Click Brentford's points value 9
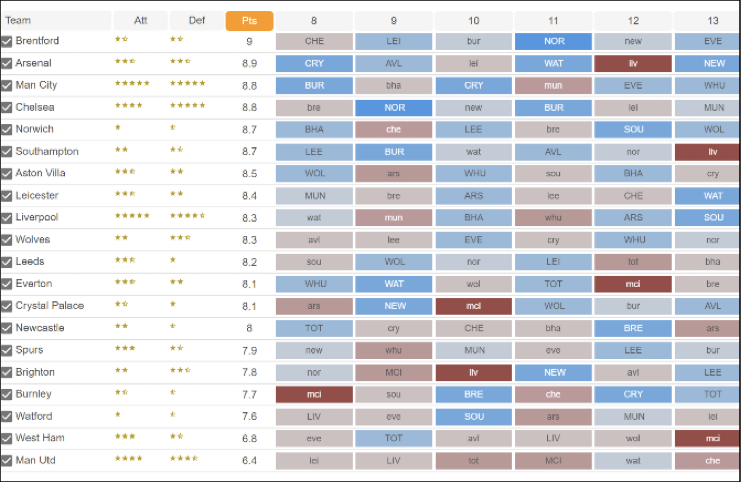This screenshot has width=742, height=482. point(249,41)
